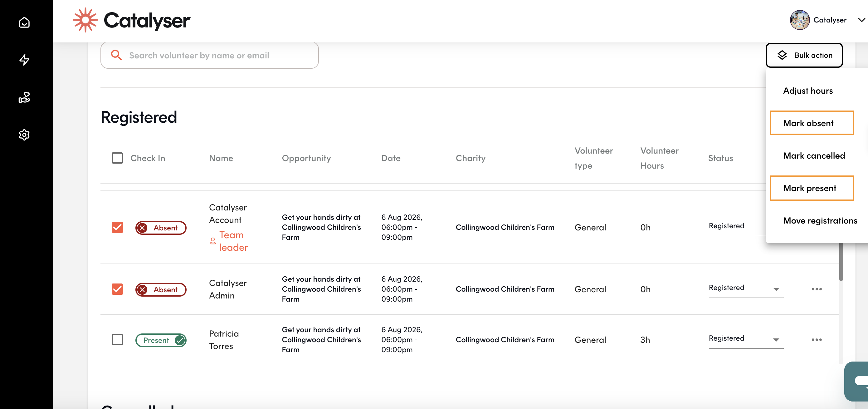Viewport: 868px width, 409px height.
Task: Click the Date column header
Action: click(x=391, y=158)
